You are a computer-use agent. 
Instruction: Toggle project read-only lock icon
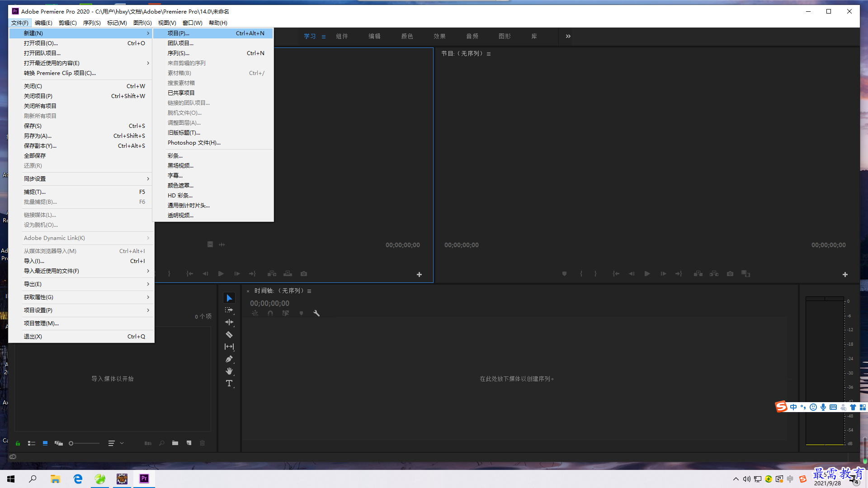coord(18,443)
